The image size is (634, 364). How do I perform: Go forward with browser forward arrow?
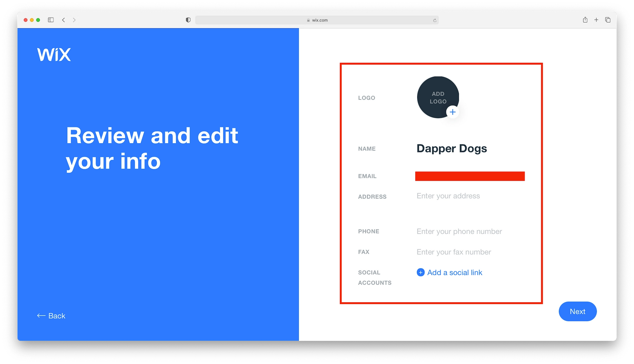pos(74,20)
